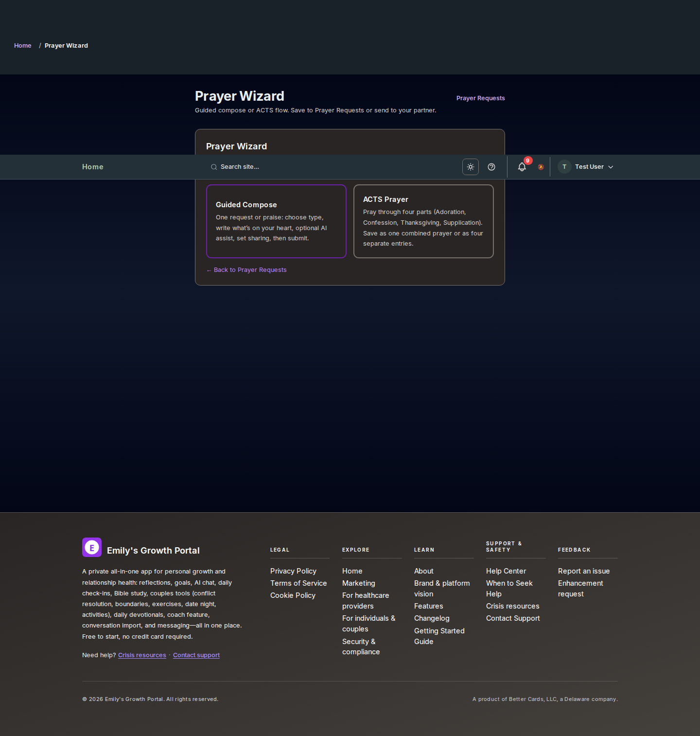
Task: Open the Prayer Requests menu link
Action: point(480,98)
